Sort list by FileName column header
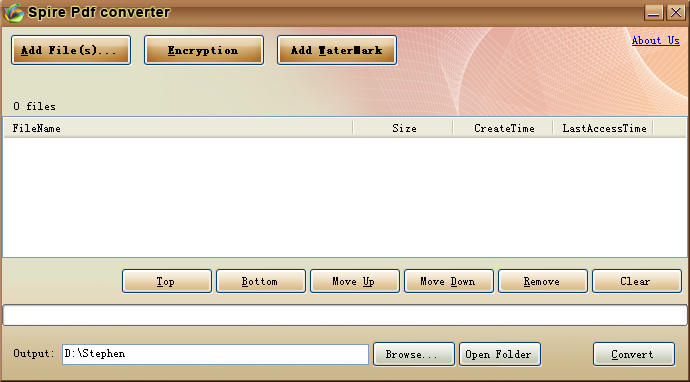 (x=178, y=128)
